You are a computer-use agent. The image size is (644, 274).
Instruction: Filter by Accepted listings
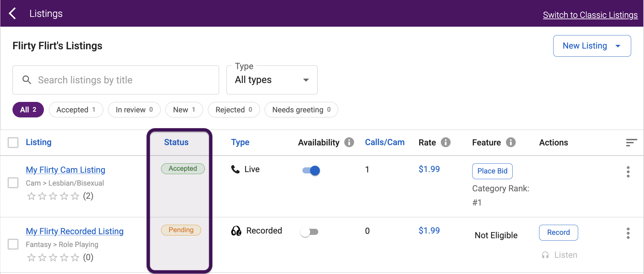point(76,110)
